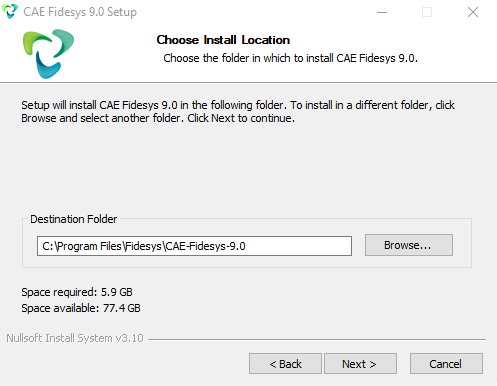The width and height of the screenshot is (497, 386).
Task: Click the Fidesys icon in title bar
Action: tap(10, 11)
